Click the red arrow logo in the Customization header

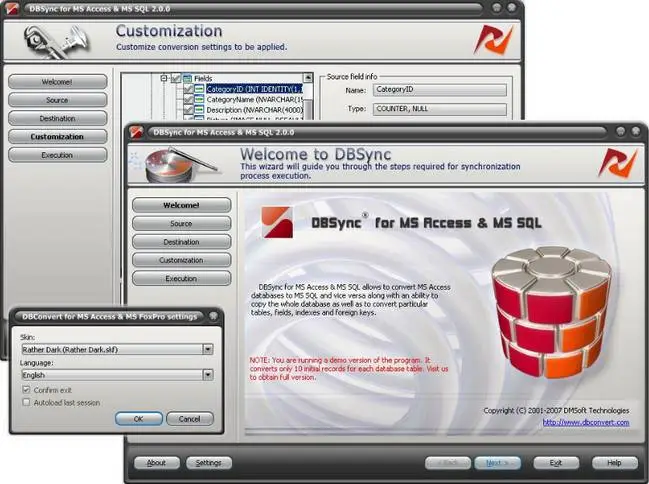point(493,40)
